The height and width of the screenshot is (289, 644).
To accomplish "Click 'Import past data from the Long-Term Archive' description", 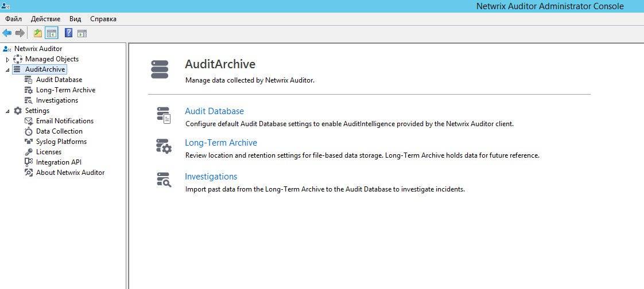I will click(325, 190).
